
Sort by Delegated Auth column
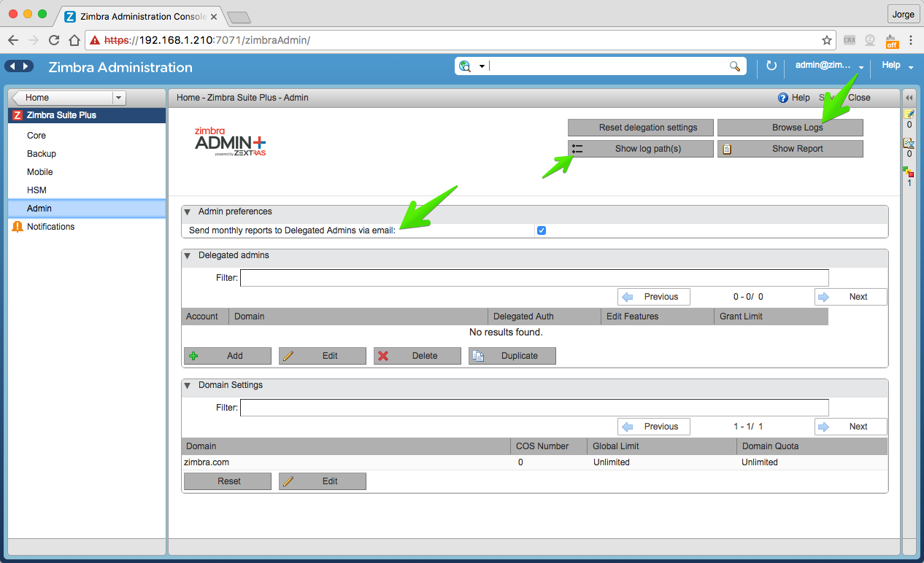pyautogui.click(x=544, y=317)
